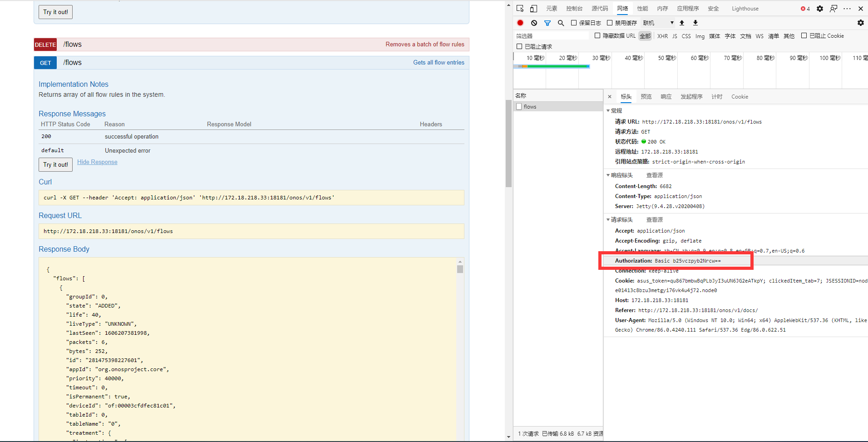Click the search magnifier in Network panel
Screen dimensions: 868x442
point(561,23)
